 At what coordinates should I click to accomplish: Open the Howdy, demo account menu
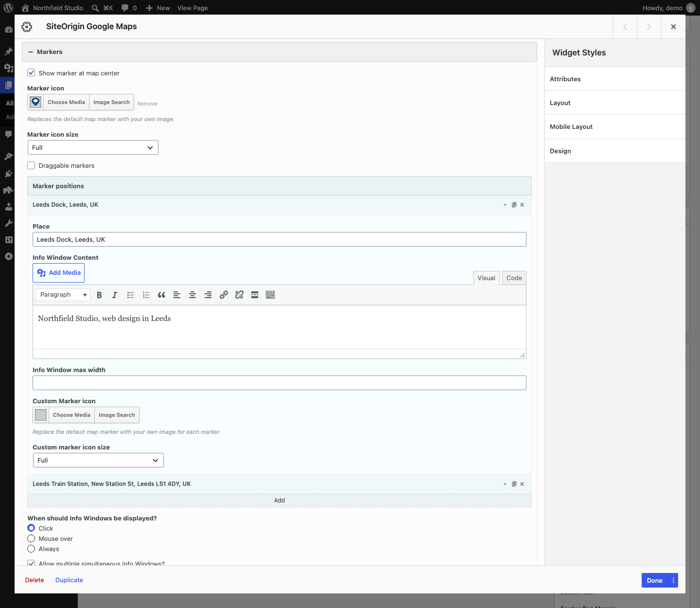point(669,8)
